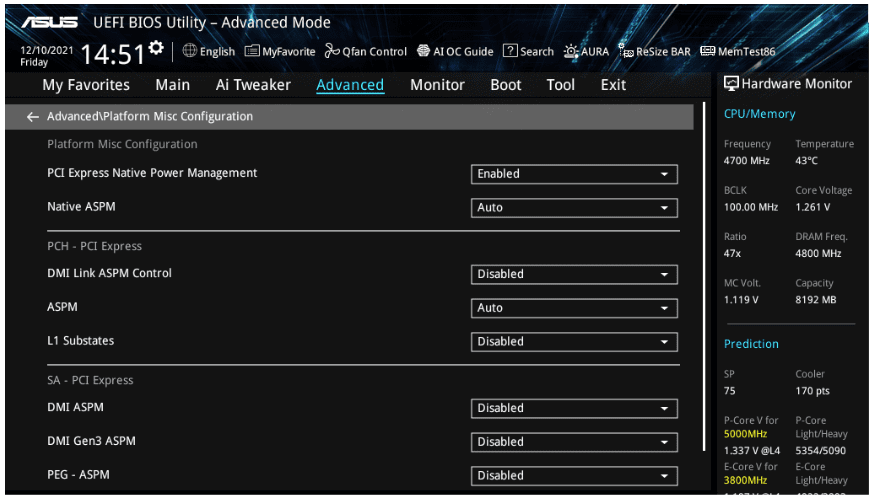Click the 5000MHz P-Core prediction value

point(746,434)
